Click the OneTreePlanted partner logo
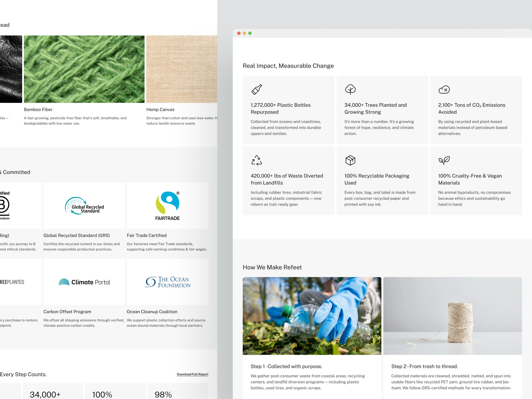The width and height of the screenshot is (532, 399). point(12,282)
